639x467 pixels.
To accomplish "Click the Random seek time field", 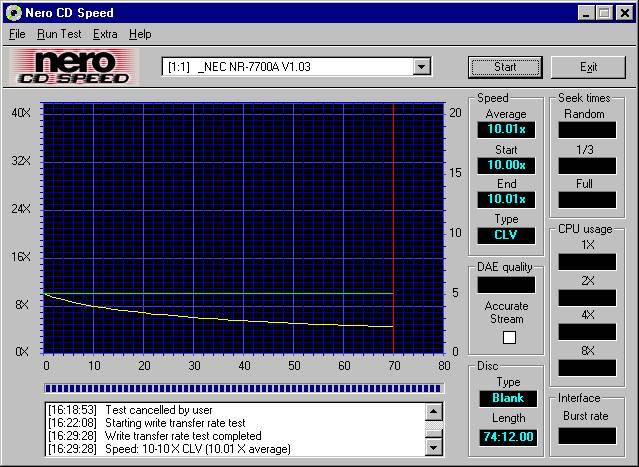I will coord(587,130).
